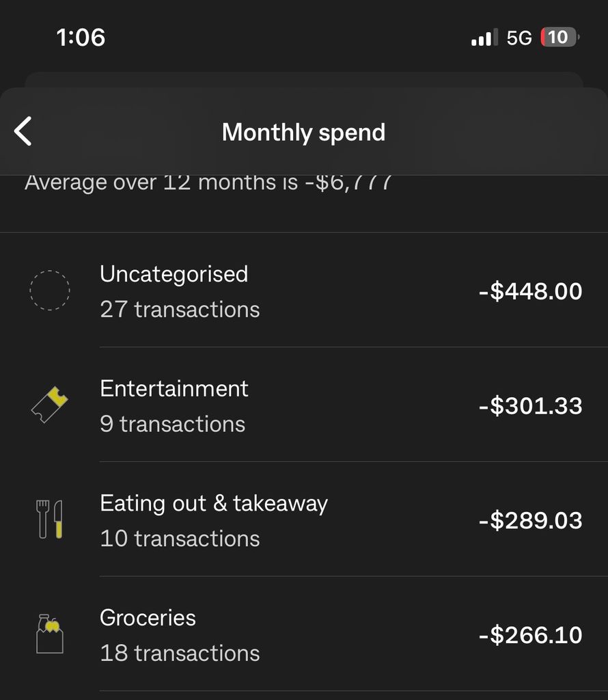Screen dimensions: 608x700
Task: Tap the -$448.00 amount
Action: click(x=530, y=291)
